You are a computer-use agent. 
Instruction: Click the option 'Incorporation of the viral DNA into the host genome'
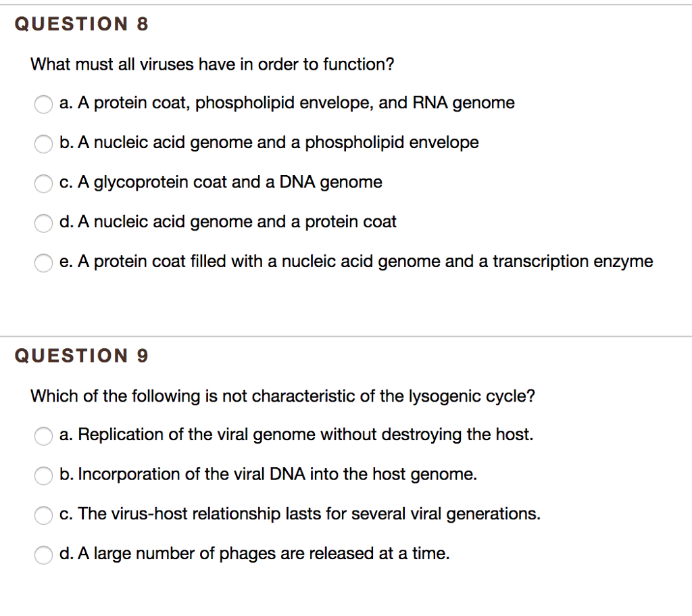[268, 474]
